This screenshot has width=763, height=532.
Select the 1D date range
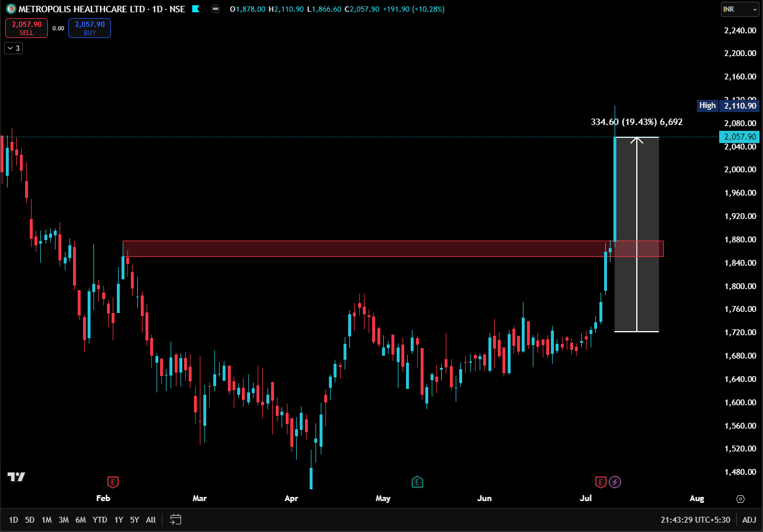point(13,519)
